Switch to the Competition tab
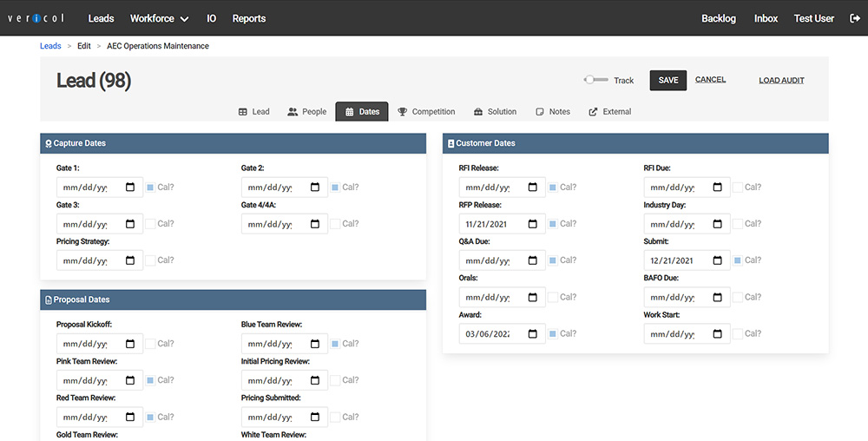The width and height of the screenshot is (868, 441). pos(426,111)
